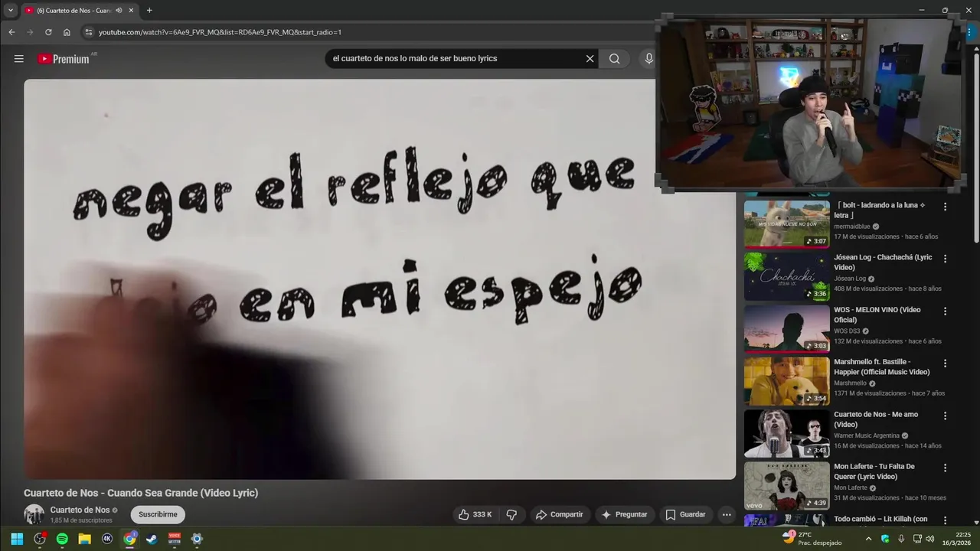Open the 4K downloader taskbar app
980x551 pixels.
[107, 539]
